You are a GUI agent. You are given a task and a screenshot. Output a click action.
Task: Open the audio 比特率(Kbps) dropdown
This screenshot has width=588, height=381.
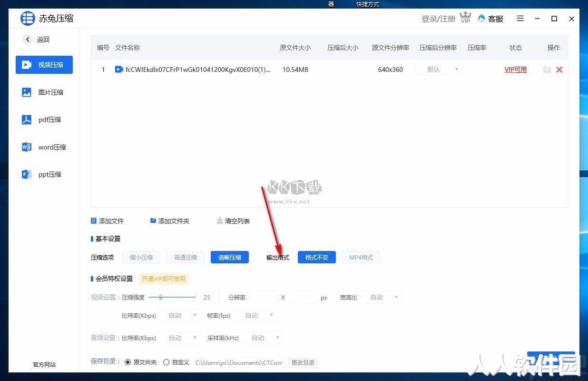[x=179, y=338]
